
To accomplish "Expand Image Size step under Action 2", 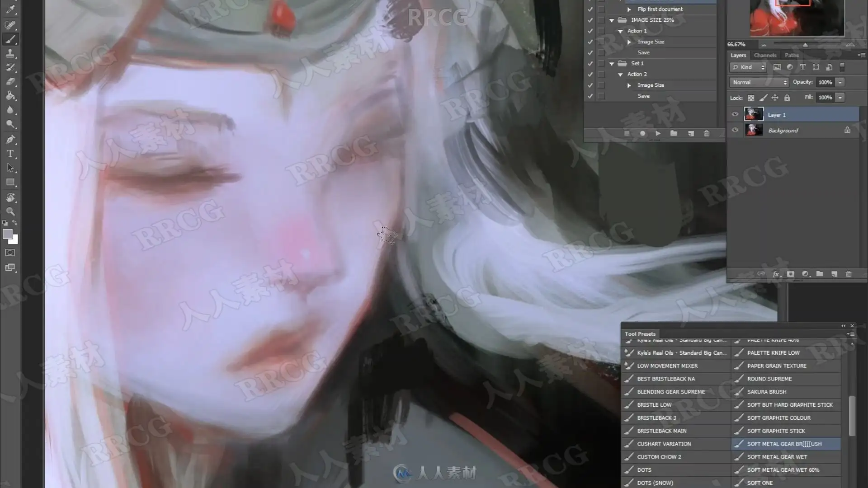I will point(629,85).
